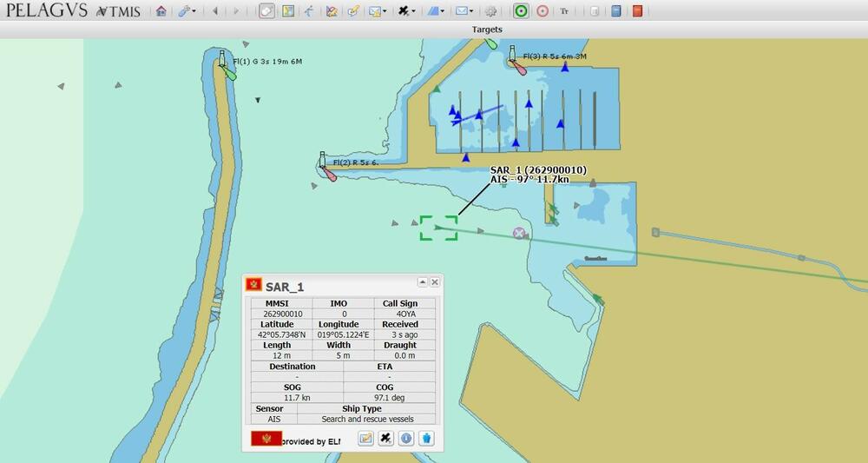This screenshot has width=868, height=463.
Task: Click the edit note icon in SAR_1 panel
Action: (x=365, y=439)
